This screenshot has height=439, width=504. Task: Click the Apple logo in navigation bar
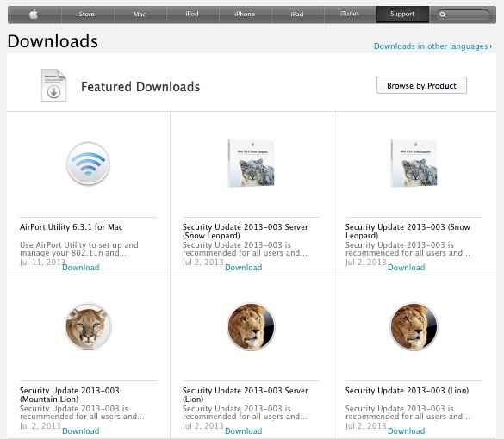[34, 15]
